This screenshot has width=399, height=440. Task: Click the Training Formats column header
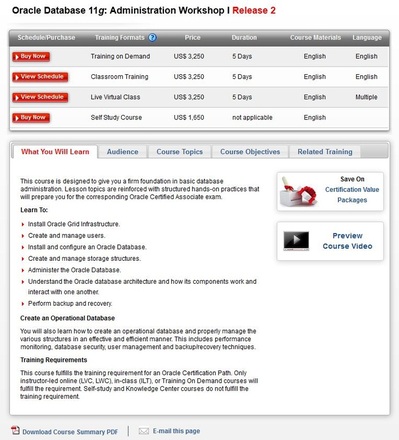pyautogui.click(x=120, y=38)
